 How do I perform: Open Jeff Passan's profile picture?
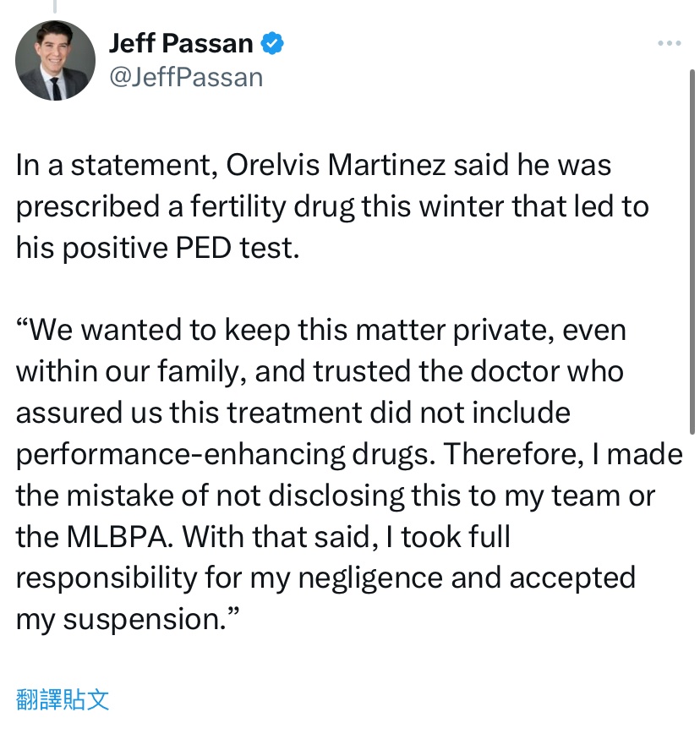tap(55, 60)
